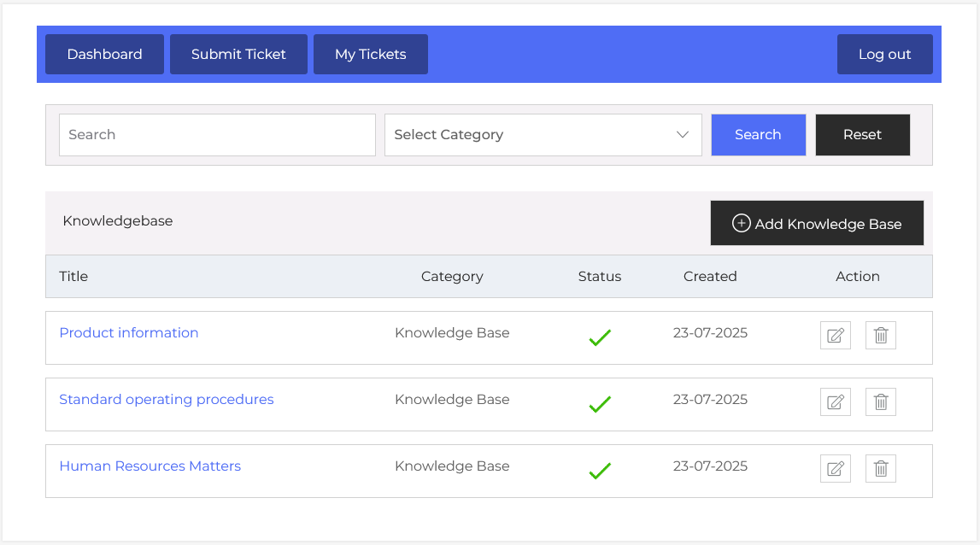Click status checkmark for Human Resources Matters
Viewport: 980px width, 545px height.
600,471
